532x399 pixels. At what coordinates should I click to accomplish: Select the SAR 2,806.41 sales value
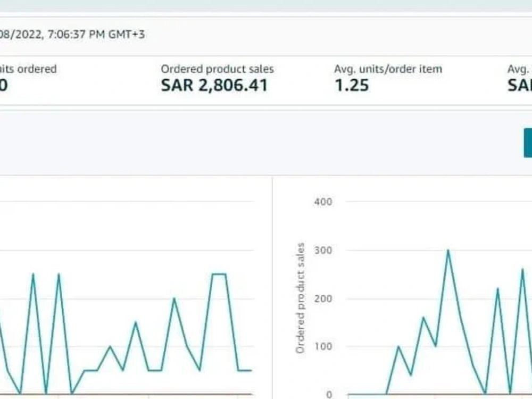click(214, 85)
